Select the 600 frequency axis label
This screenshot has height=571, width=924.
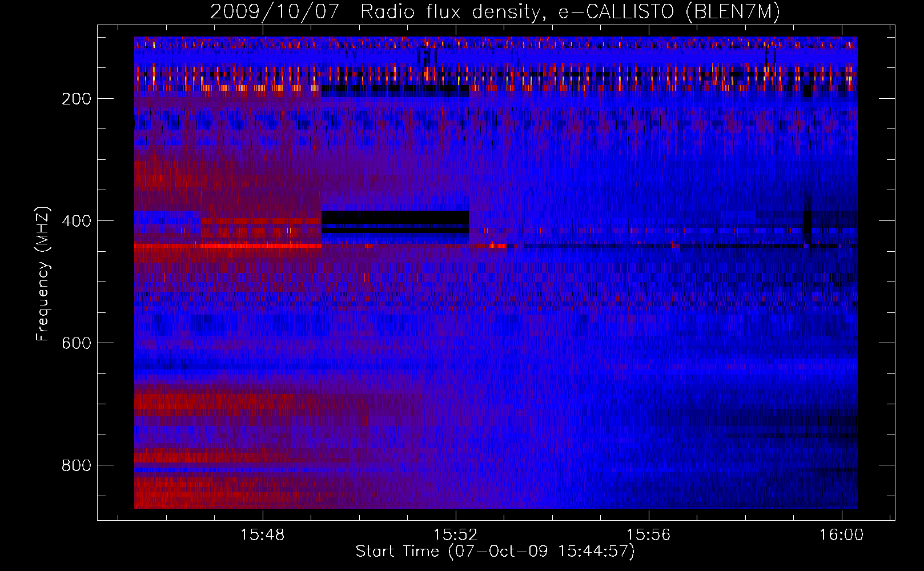(77, 343)
